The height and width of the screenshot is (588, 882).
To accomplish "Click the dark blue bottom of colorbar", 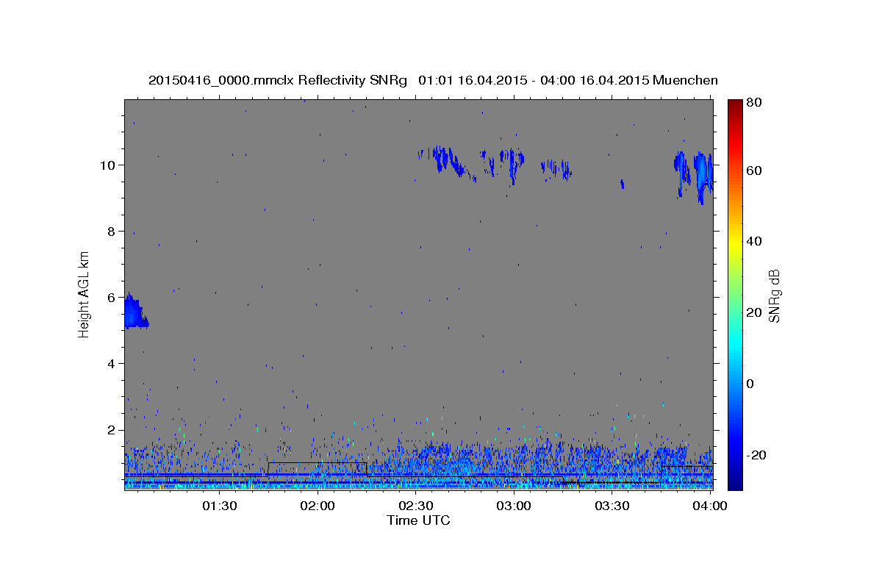I will click(735, 484).
